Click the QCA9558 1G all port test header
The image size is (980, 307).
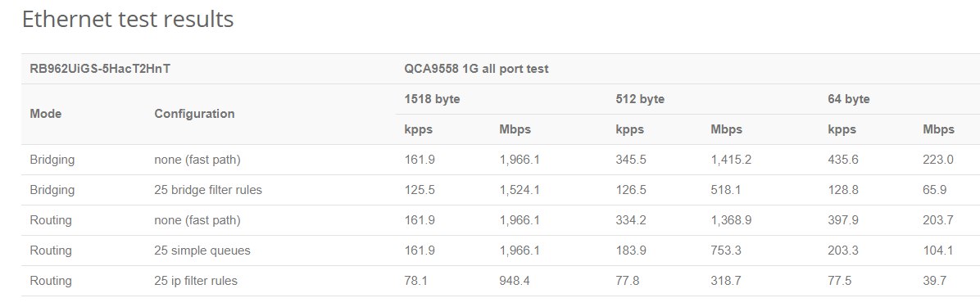[x=476, y=69]
